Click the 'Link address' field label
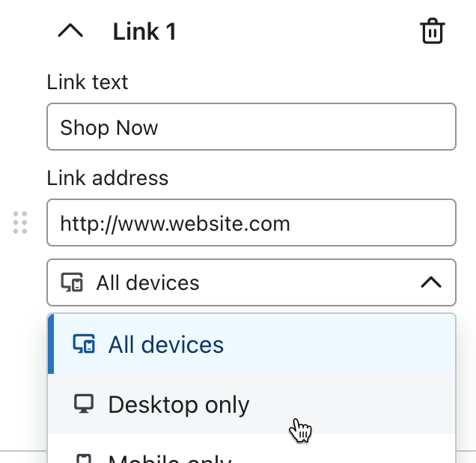The image size is (476, 463). pyautogui.click(x=107, y=178)
